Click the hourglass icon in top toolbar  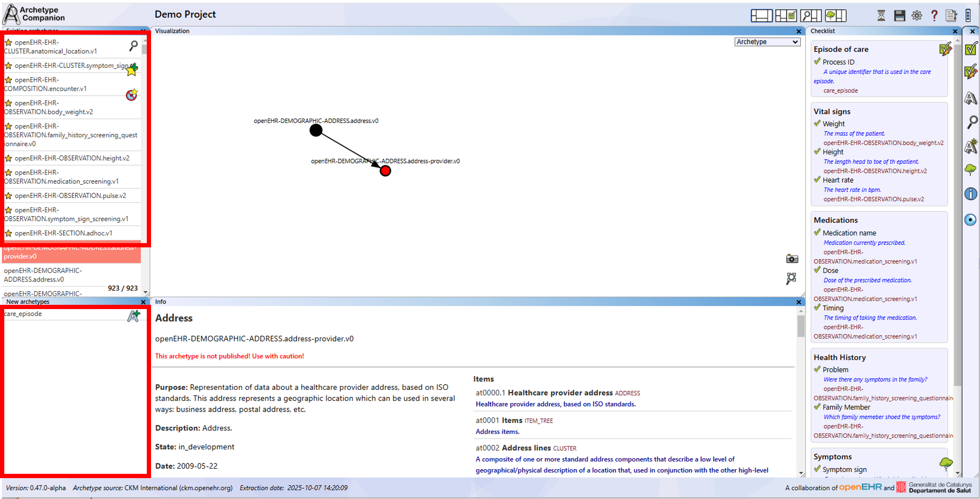click(881, 16)
